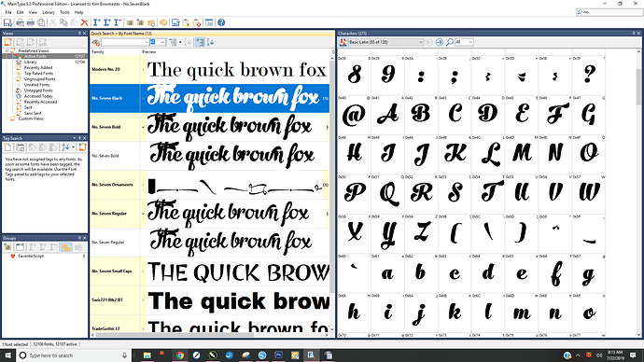Click the @ glyph in the Characters grid
644x362 pixels.
coord(354,115)
